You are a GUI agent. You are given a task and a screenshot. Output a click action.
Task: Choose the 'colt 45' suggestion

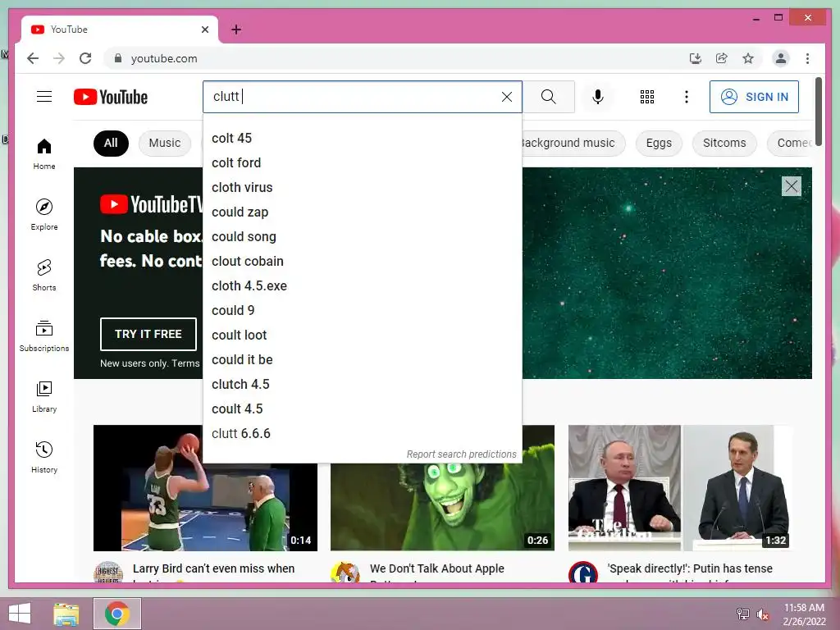point(362,138)
